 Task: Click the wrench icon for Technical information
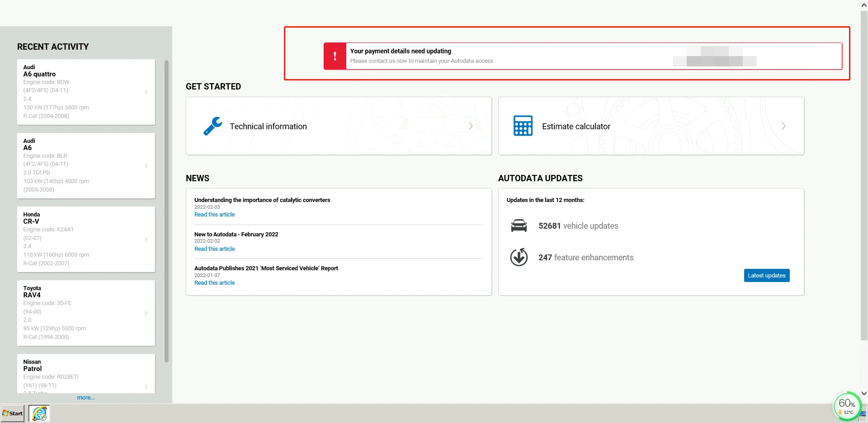coord(212,126)
